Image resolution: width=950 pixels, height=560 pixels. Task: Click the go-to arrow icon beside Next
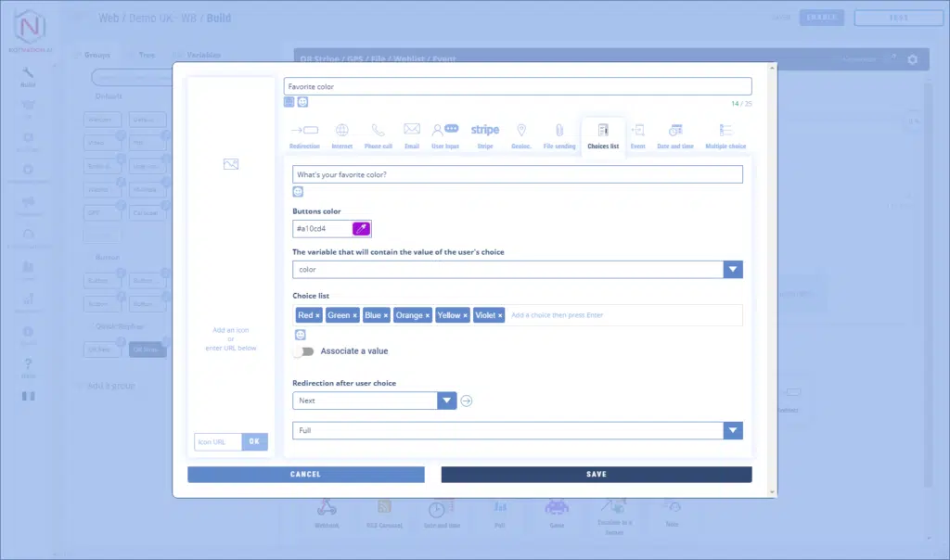pos(467,401)
